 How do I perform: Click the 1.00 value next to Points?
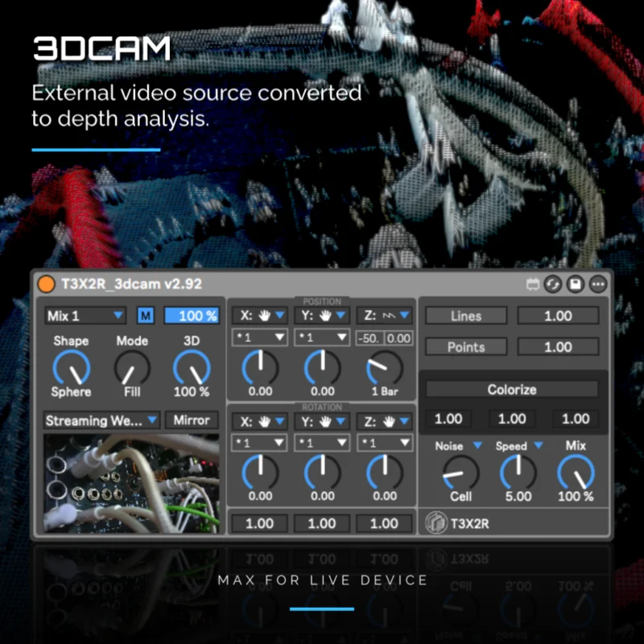click(558, 347)
